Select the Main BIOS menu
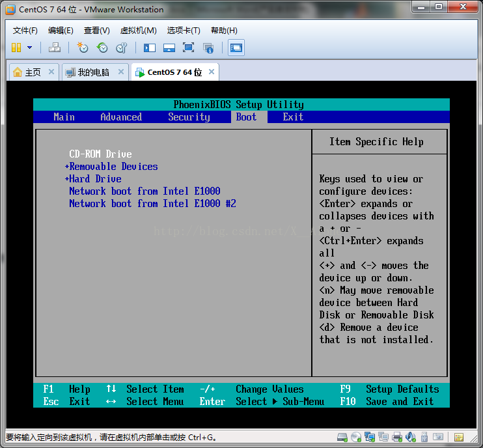 pos(64,117)
